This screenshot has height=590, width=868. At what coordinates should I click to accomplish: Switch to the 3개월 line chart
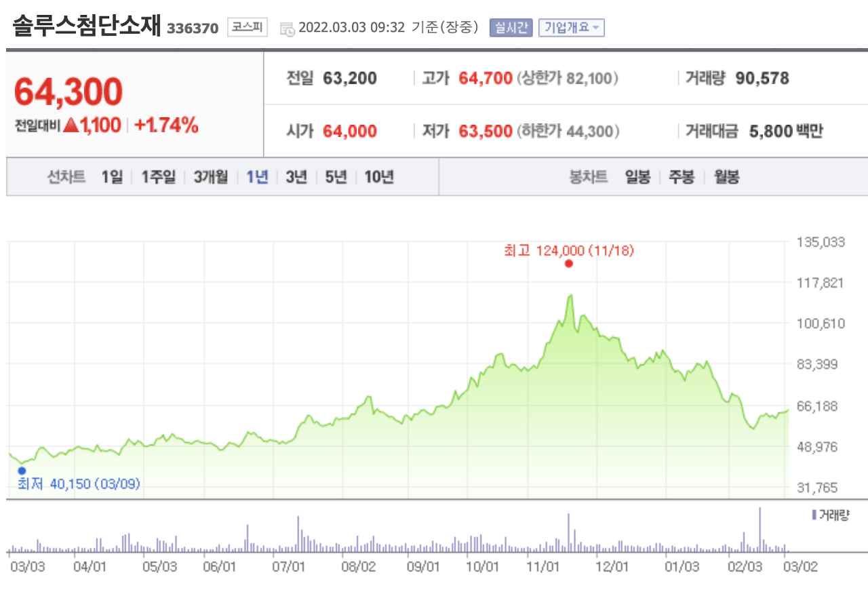tap(210, 178)
